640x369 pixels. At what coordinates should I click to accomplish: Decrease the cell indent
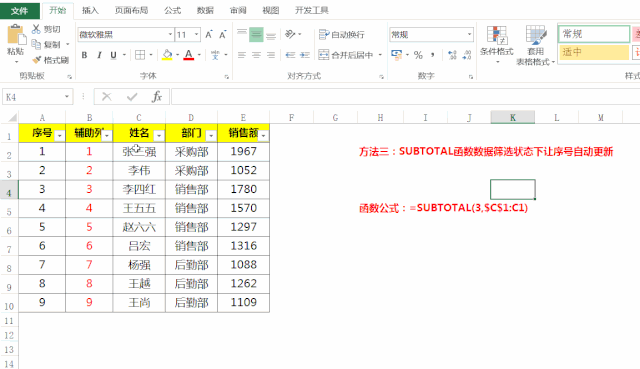click(290, 55)
